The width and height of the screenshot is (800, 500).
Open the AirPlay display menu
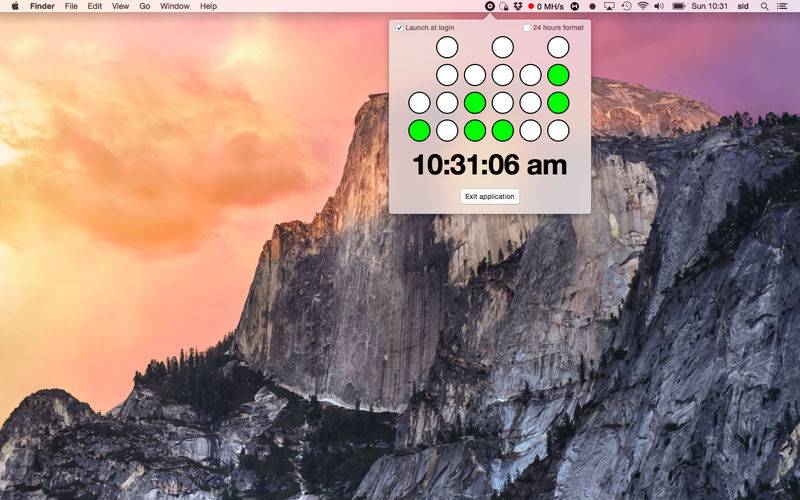[609, 6]
